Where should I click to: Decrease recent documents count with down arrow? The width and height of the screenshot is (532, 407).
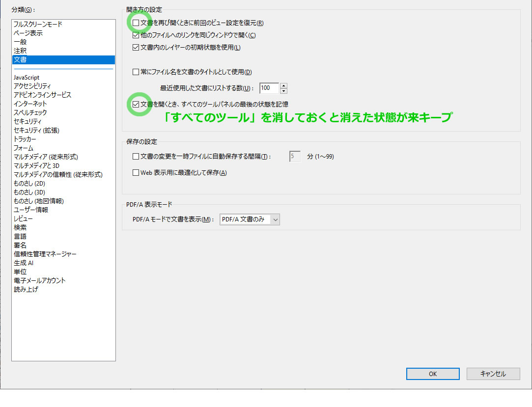click(283, 91)
